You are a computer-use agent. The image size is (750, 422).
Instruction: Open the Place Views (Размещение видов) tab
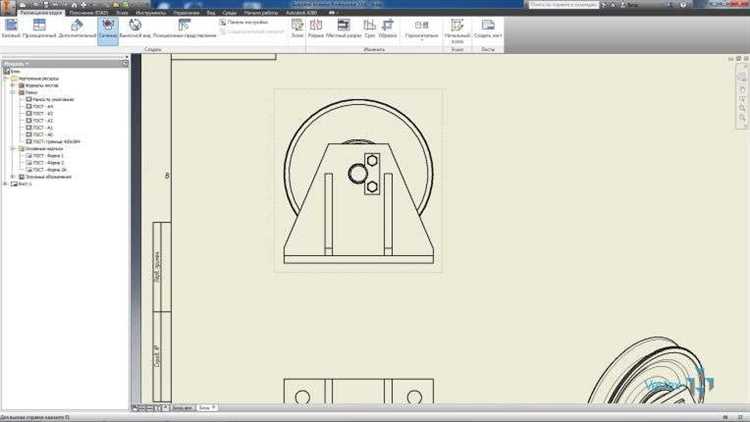(x=41, y=13)
